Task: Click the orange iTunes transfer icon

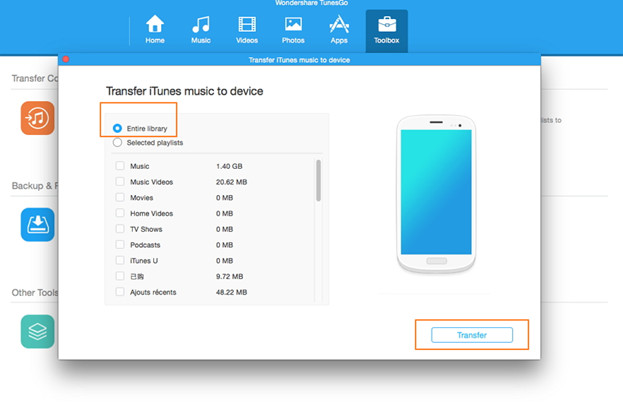Action: [x=38, y=118]
